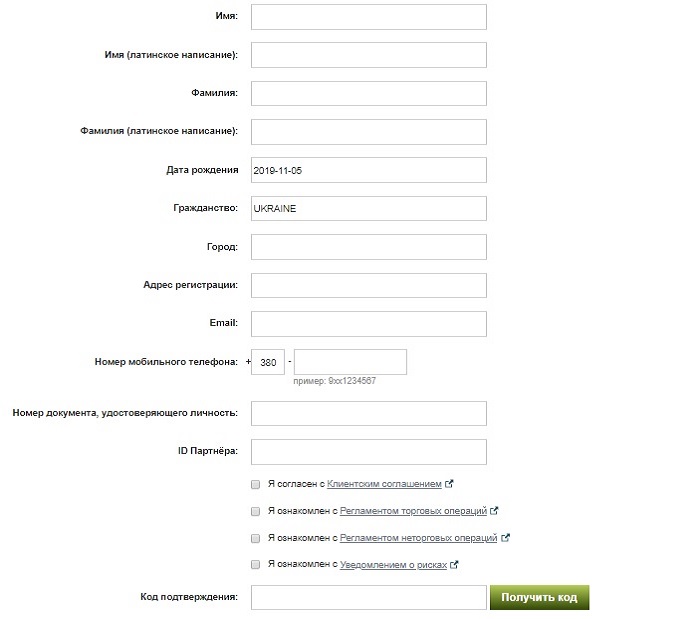Focus the phone country code 380 field
The height and width of the screenshot is (619, 700).
268,362
